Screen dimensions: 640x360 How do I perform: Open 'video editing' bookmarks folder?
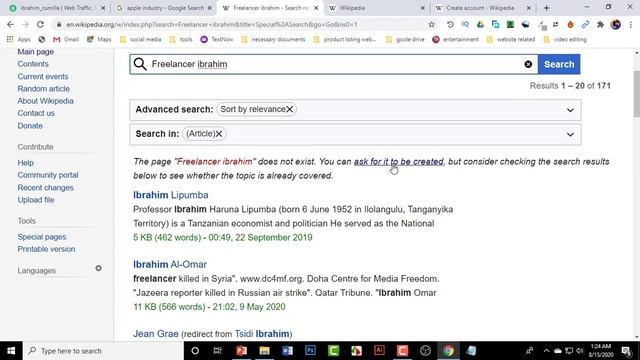pyautogui.click(x=565, y=40)
